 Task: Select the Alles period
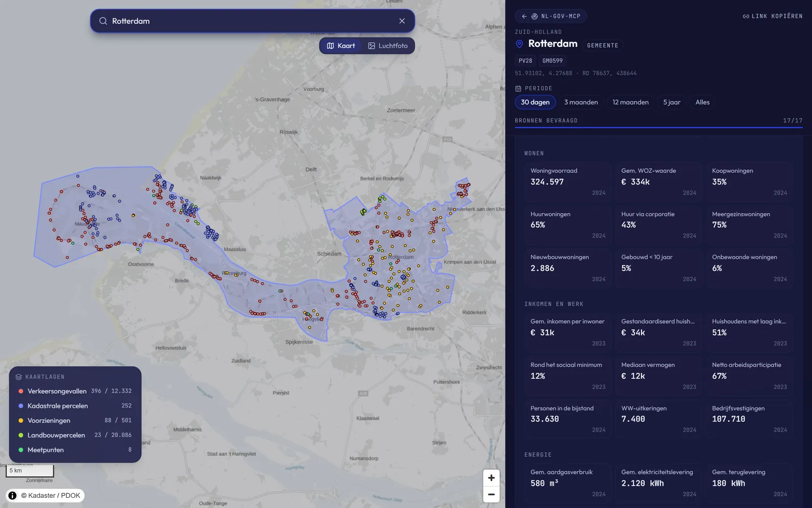coord(702,102)
